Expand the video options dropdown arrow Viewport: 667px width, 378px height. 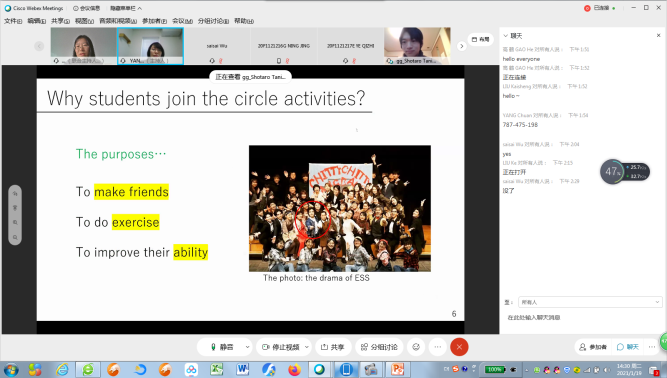pyautogui.click(x=306, y=347)
